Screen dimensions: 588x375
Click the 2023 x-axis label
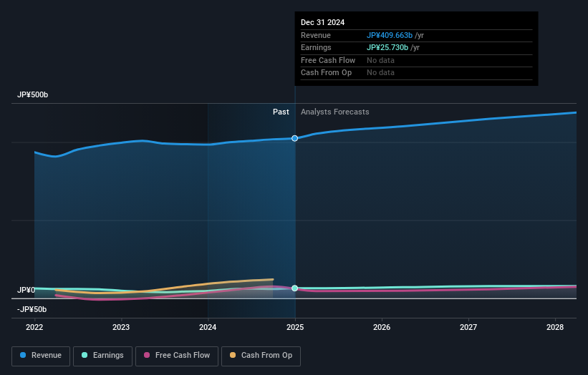[x=121, y=328]
